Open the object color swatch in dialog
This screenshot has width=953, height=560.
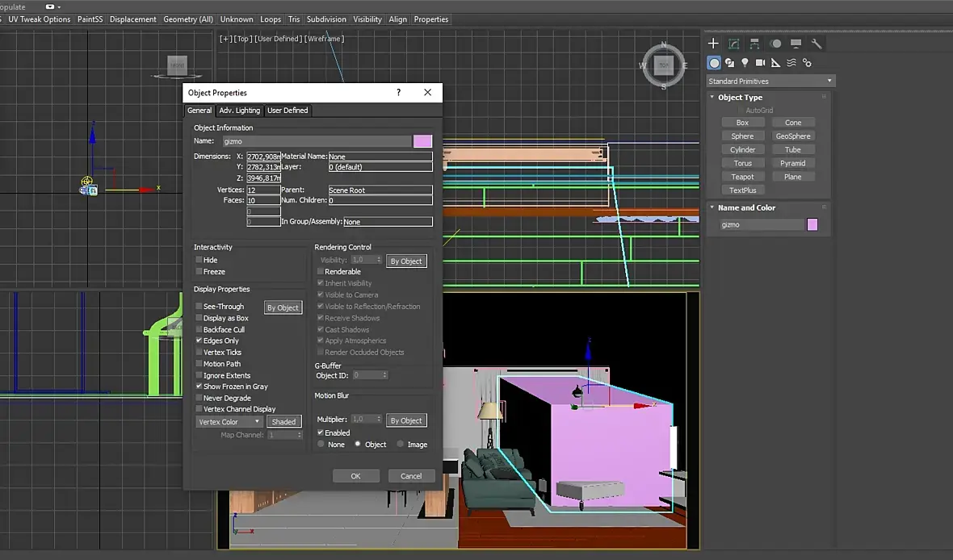click(422, 141)
